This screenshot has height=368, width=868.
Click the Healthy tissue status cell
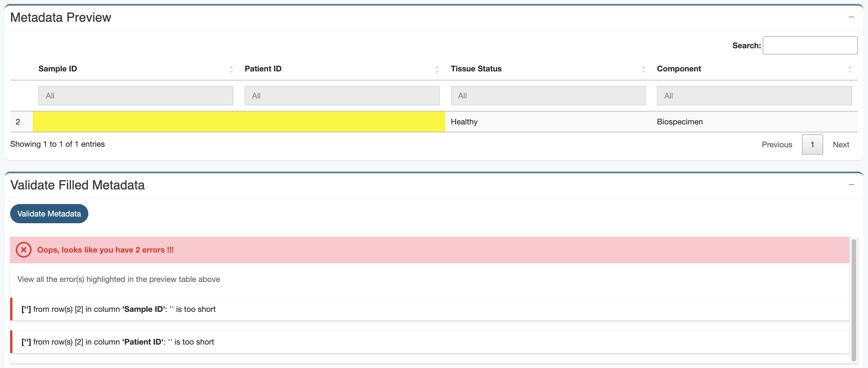point(548,122)
